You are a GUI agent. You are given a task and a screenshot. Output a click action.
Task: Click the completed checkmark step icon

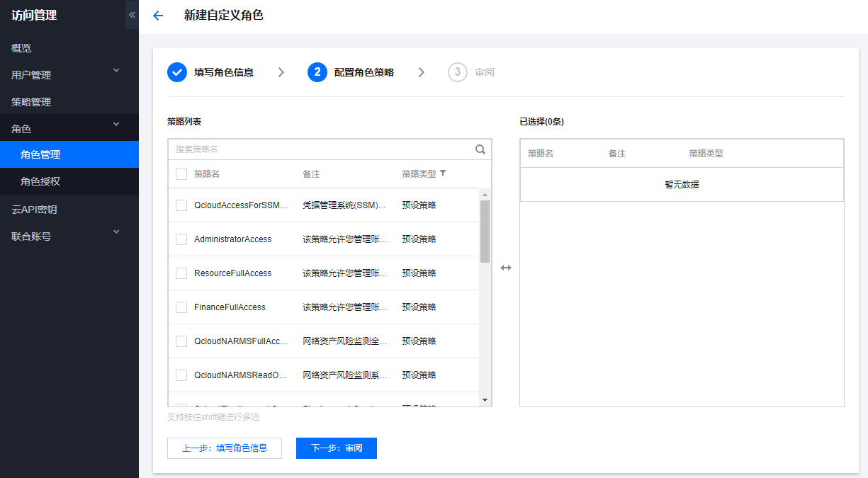tap(177, 72)
